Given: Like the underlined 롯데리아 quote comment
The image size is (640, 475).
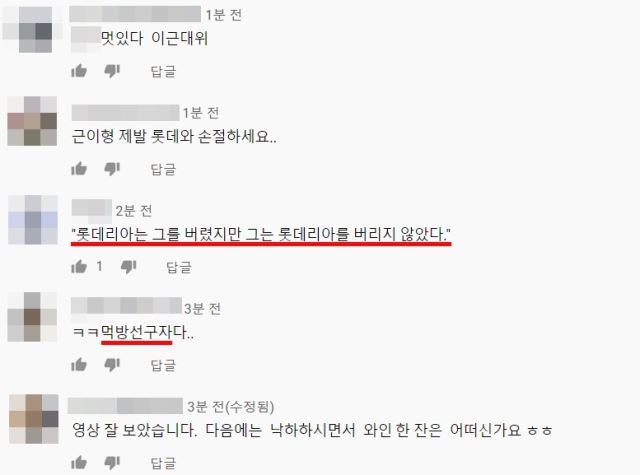Looking at the screenshot, I should [79, 266].
